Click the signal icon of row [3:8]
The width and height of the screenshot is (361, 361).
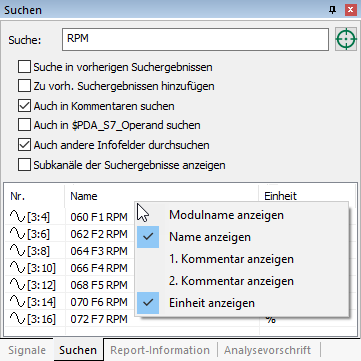17,251
